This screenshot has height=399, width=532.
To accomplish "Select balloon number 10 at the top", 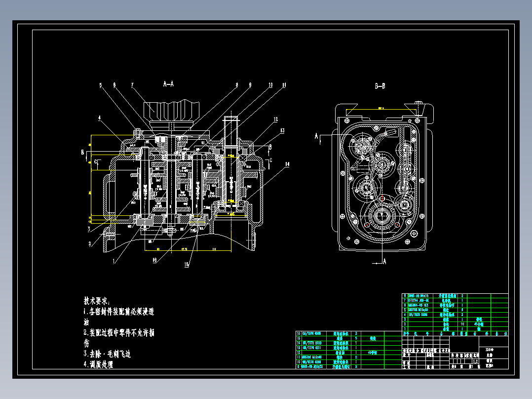I will [270, 84].
